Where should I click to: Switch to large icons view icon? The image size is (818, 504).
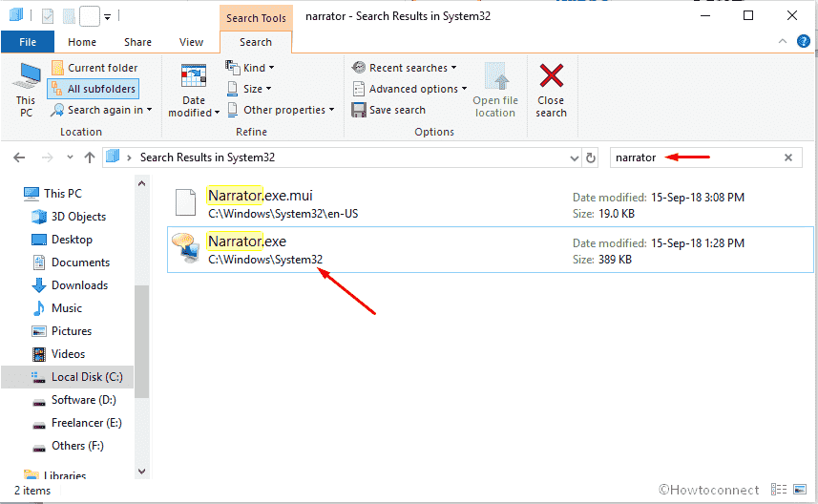[800, 490]
